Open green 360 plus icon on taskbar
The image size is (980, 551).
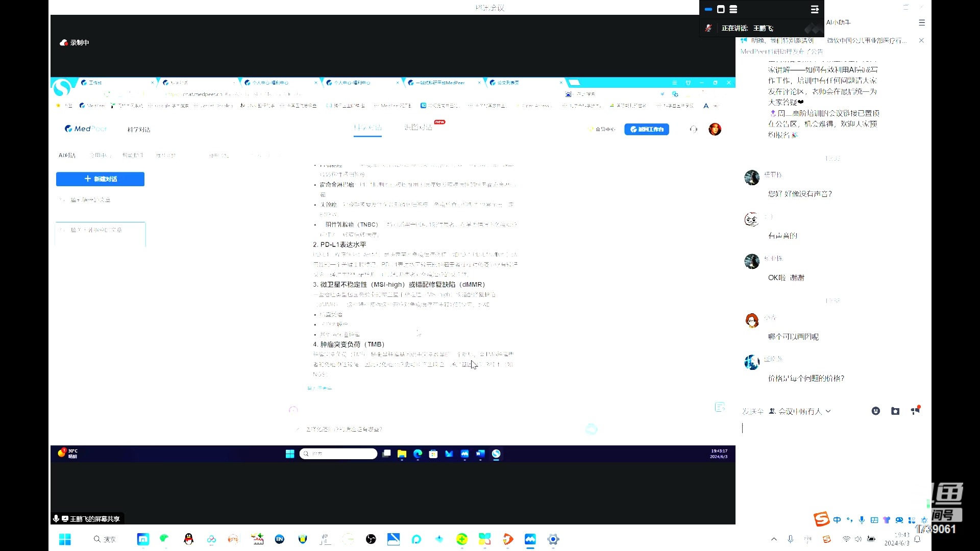coord(462,539)
